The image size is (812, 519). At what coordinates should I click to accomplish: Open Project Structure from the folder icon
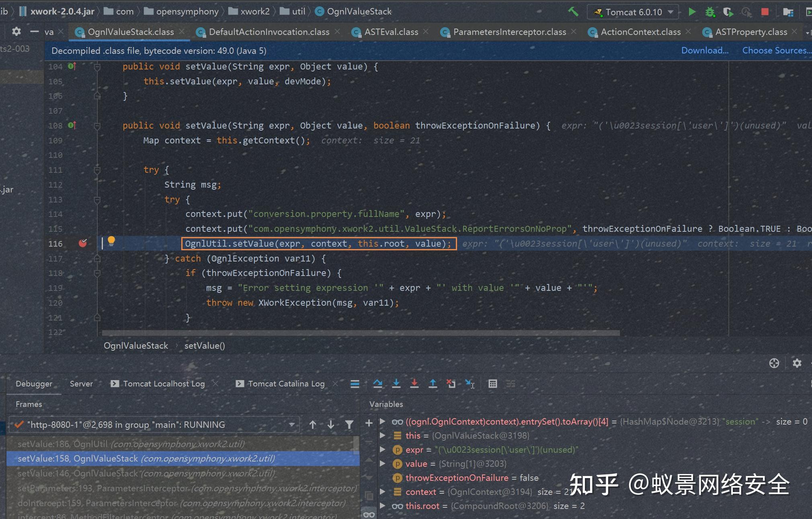(788, 12)
